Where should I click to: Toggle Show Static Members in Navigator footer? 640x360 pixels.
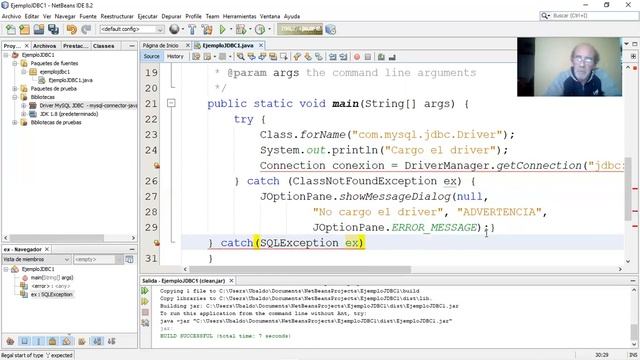point(38,341)
